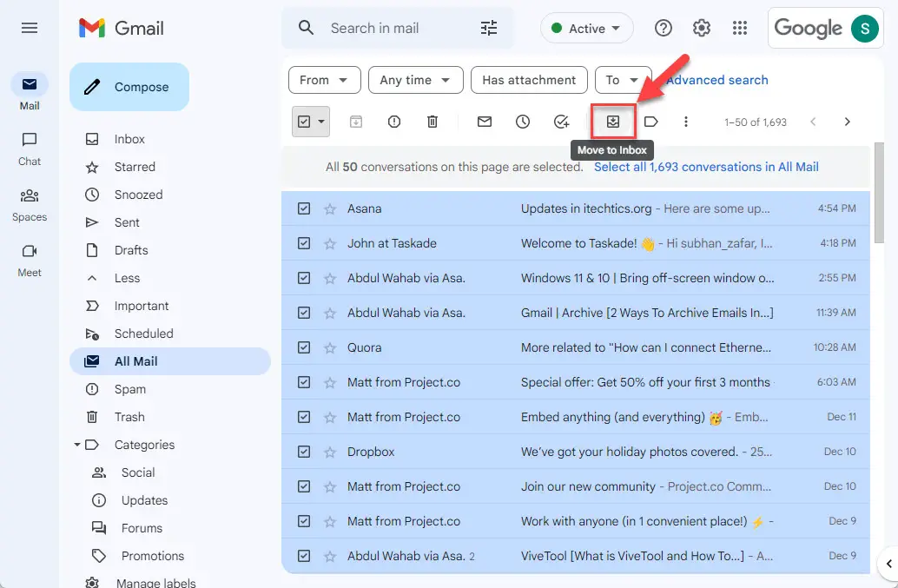This screenshot has height=588, width=898.
Task: Show search options slider icon
Action: 489,28
